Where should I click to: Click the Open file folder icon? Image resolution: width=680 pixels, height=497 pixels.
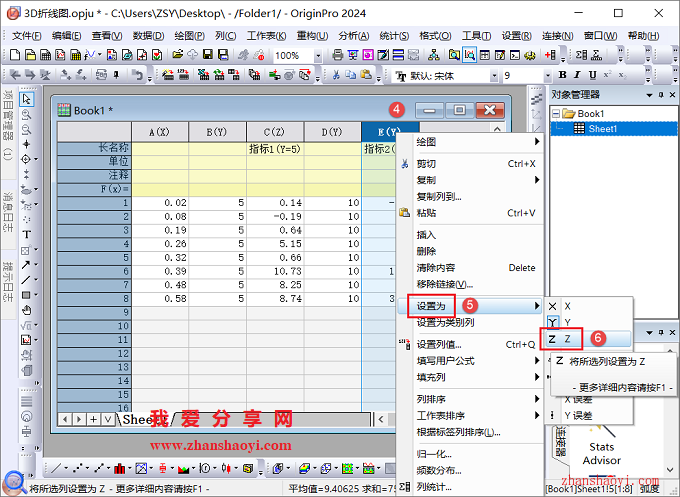pos(177,55)
